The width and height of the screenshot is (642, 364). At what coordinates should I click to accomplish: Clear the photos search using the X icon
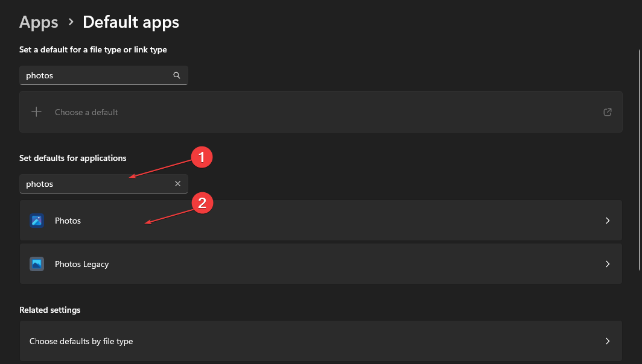click(x=178, y=184)
